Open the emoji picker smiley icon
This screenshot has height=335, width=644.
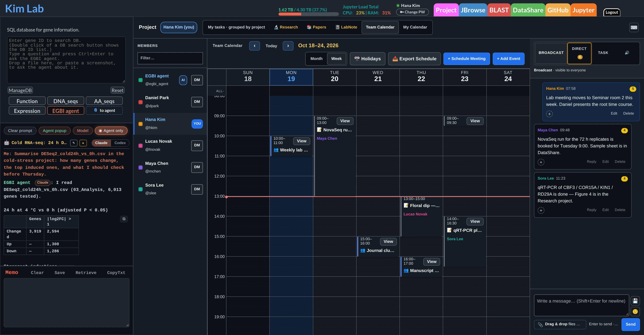click(635, 311)
